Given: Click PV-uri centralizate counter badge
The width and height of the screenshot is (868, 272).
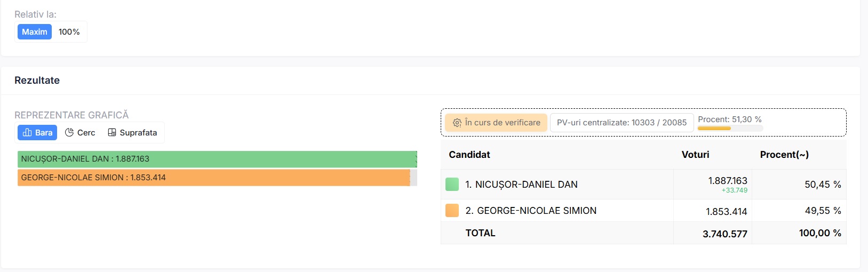Looking at the screenshot, I should pos(622,123).
